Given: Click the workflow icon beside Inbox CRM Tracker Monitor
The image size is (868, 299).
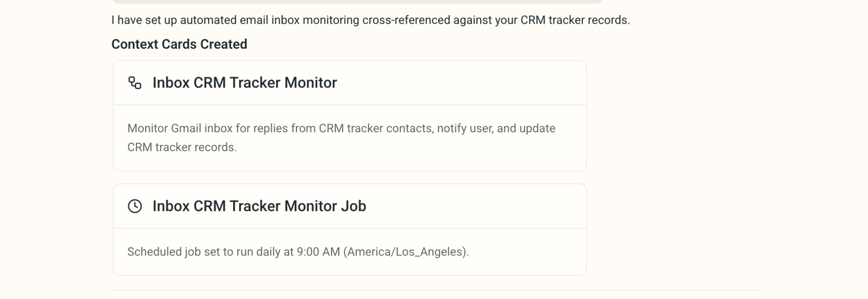Looking at the screenshot, I should (x=135, y=83).
